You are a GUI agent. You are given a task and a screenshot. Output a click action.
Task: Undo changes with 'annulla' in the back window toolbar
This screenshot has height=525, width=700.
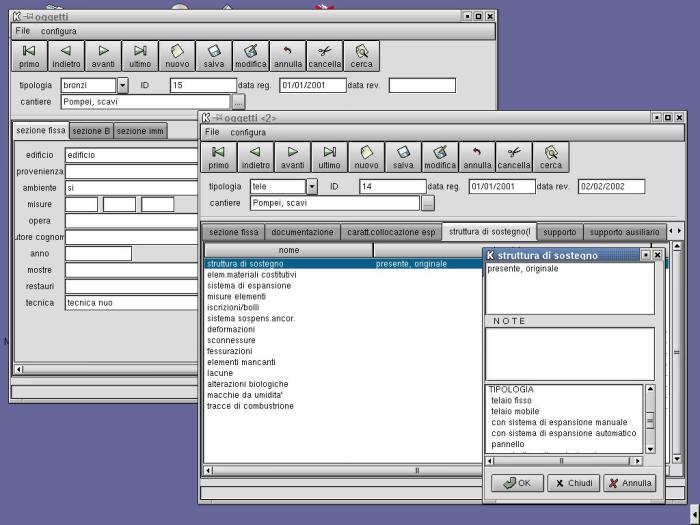[288, 56]
